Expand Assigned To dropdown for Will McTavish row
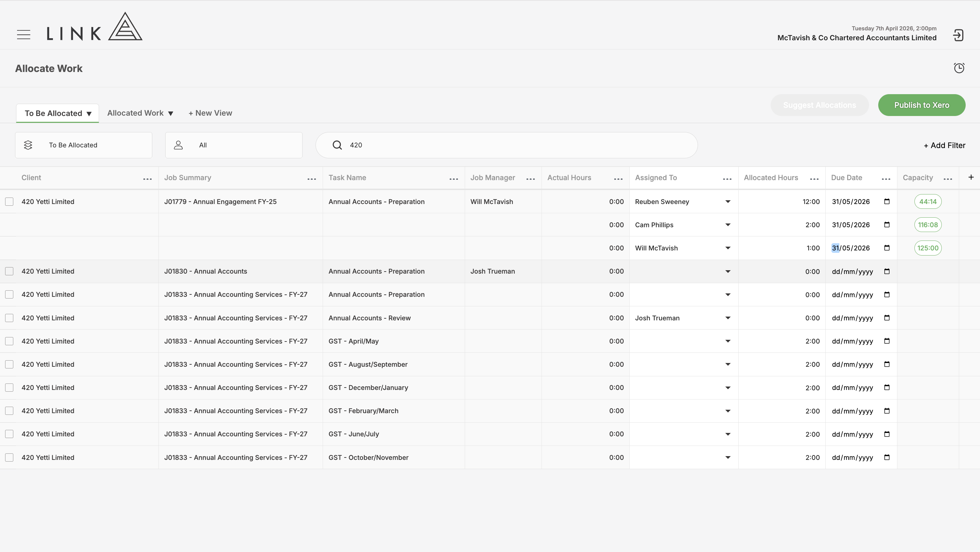Image resolution: width=980 pixels, height=552 pixels. pos(727,248)
